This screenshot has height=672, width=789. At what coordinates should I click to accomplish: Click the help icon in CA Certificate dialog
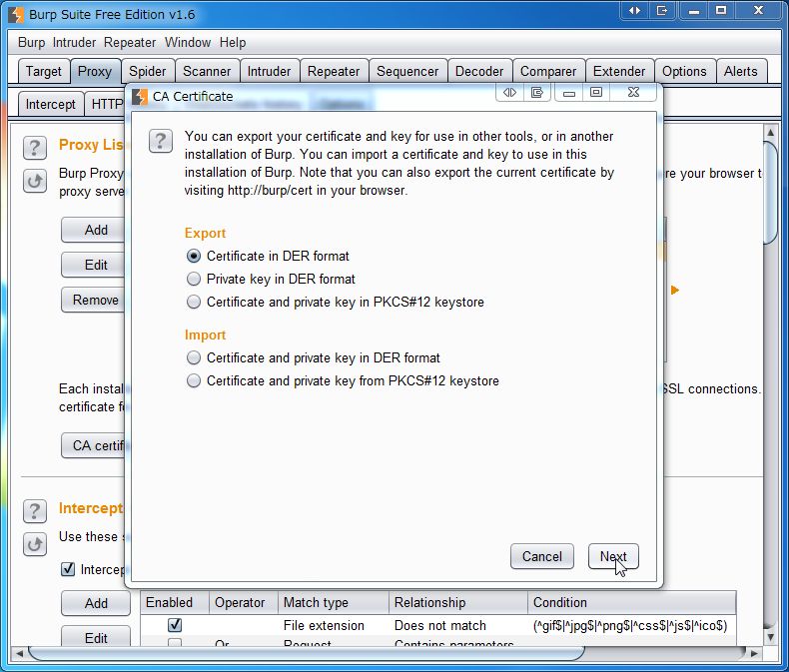tap(161, 141)
